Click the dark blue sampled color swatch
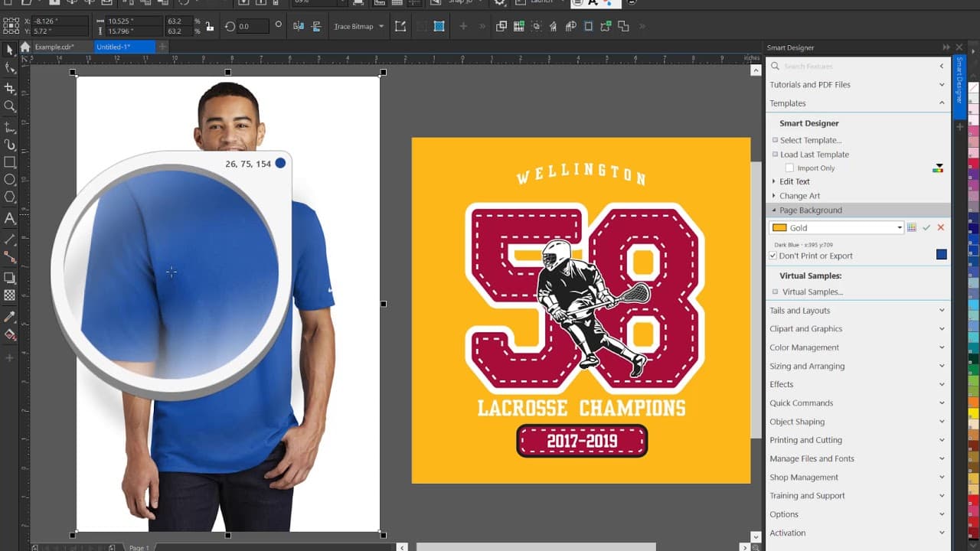980x551 pixels. [x=942, y=254]
